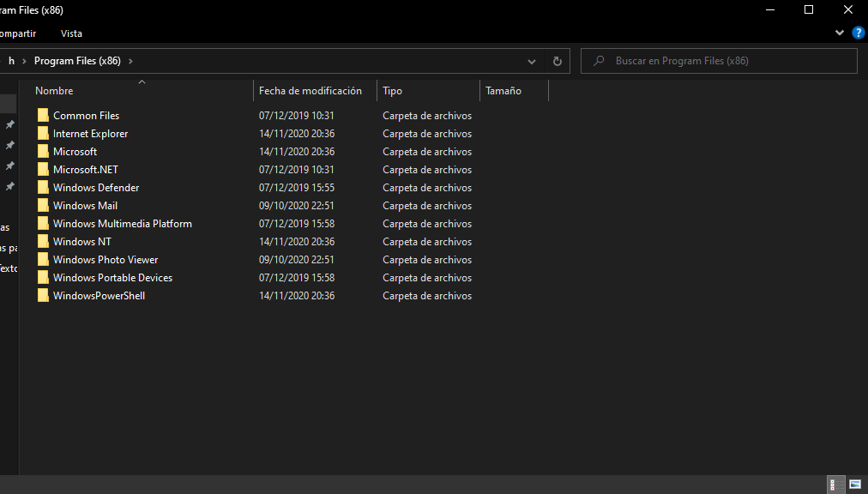The width and height of the screenshot is (868, 494).
Task: Click Carpeta de archivos type for WindowsPowerShell
Action: pyautogui.click(x=427, y=296)
